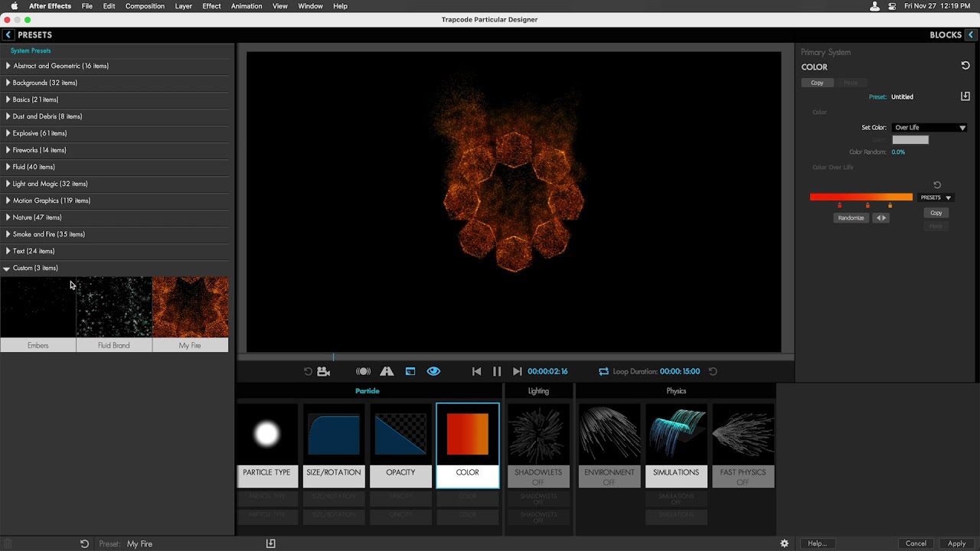Select the Embers custom preset
Viewport: 980px width, 551px height.
pos(38,315)
